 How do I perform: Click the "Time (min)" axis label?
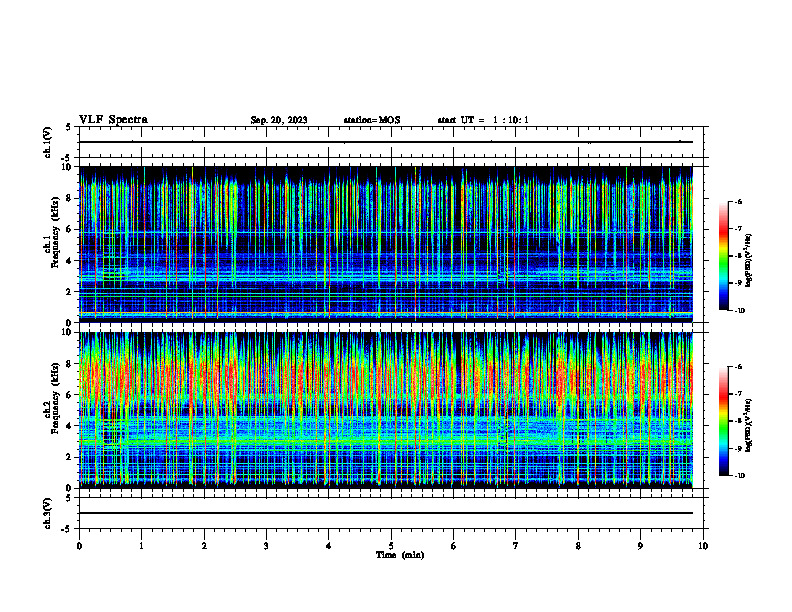coord(400,555)
